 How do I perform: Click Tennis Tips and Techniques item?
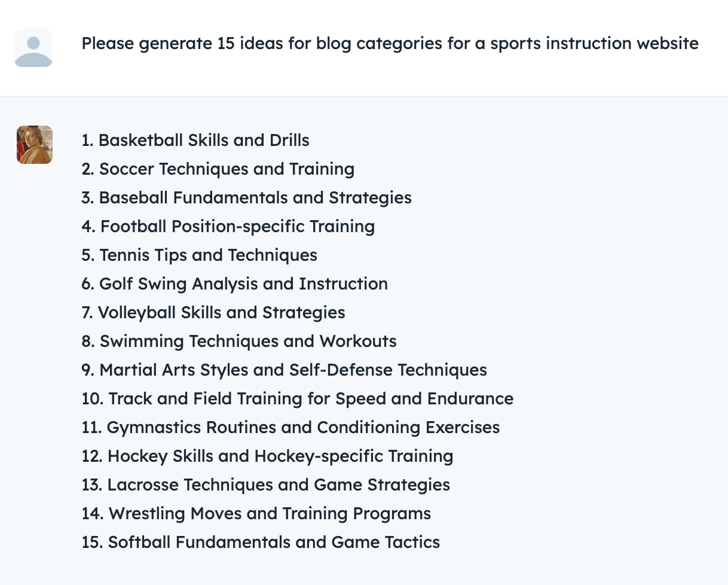click(x=200, y=255)
